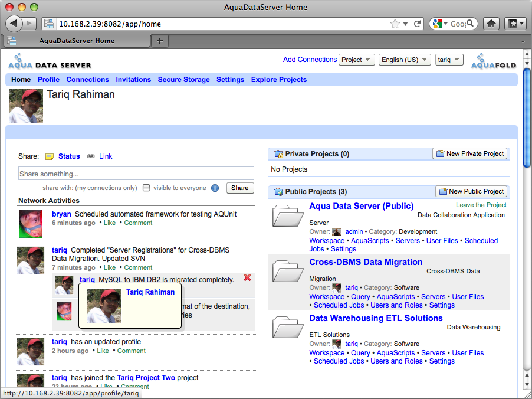Click the New Public Project button
This screenshot has height=399, width=532.
(471, 191)
